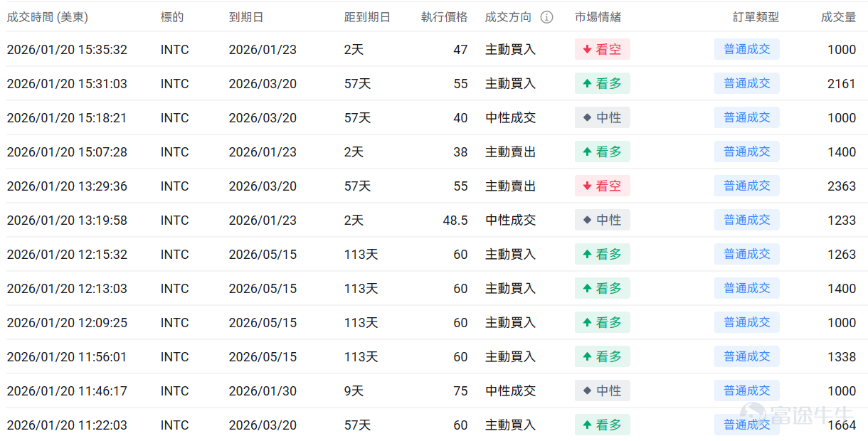Screen dimensions: 868x441
Task: Click the 成交量 column header
Action: click(x=839, y=17)
